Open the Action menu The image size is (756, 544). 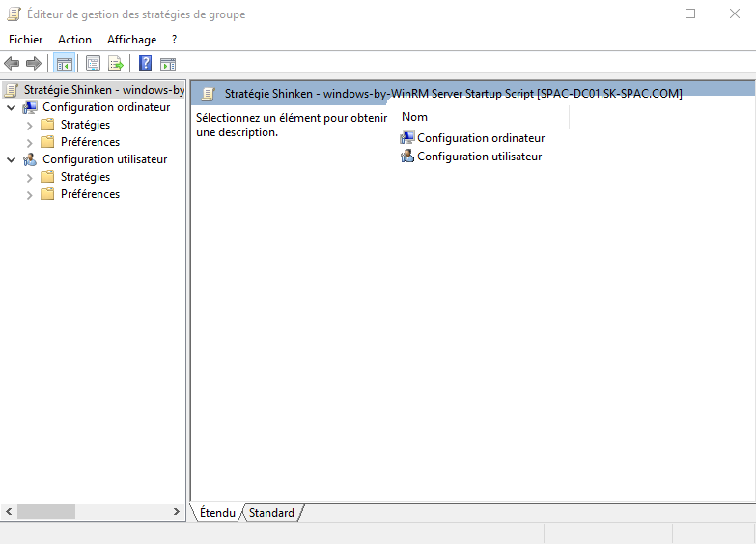(74, 40)
